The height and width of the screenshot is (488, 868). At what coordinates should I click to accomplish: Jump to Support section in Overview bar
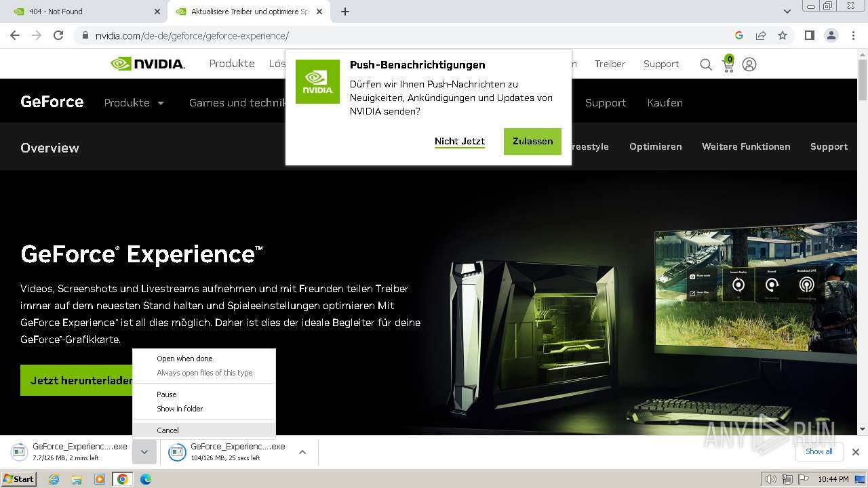tap(829, 146)
